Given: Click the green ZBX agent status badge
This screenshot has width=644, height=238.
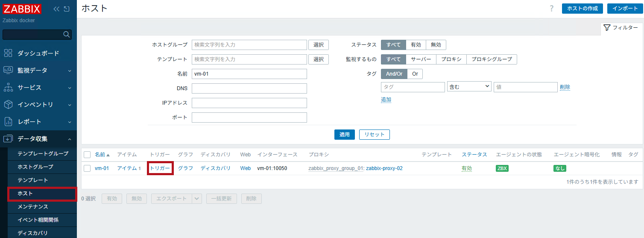Looking at the screenshot, I should (502, 168).
